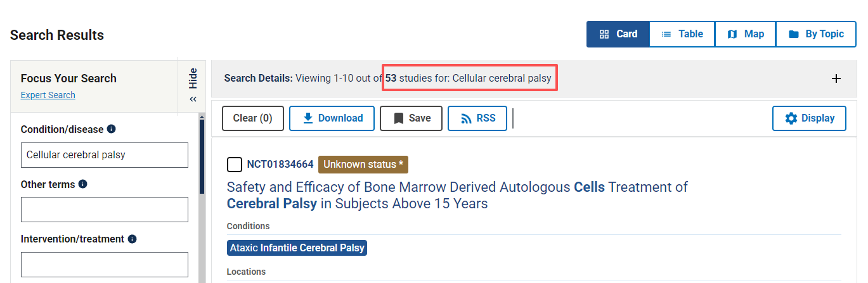Click the filter panel scrollbar

[x=202, y=190]
